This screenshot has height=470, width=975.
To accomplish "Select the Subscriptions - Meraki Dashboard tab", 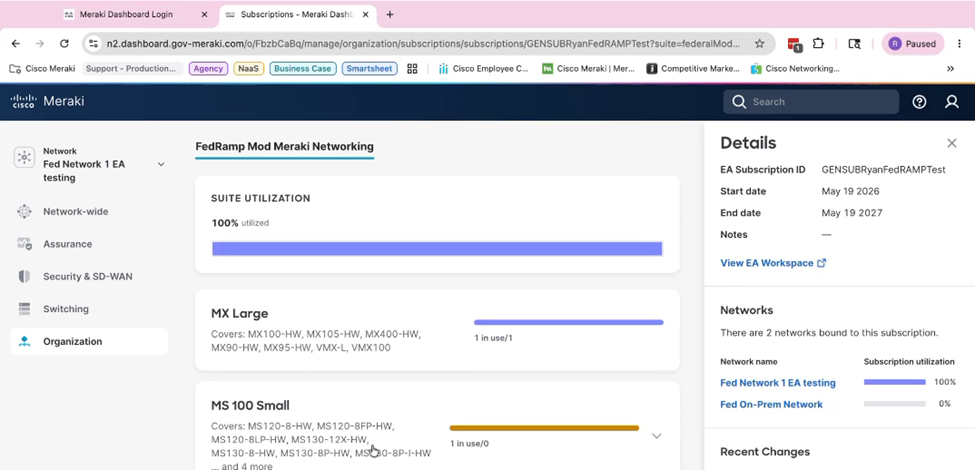I will (x=298, y=14).
